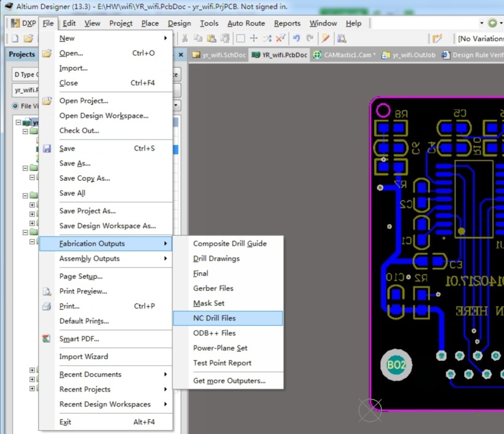Switch to the CAMtastic1.Cam tab
The image size is (504, 434).
[345, 55]
